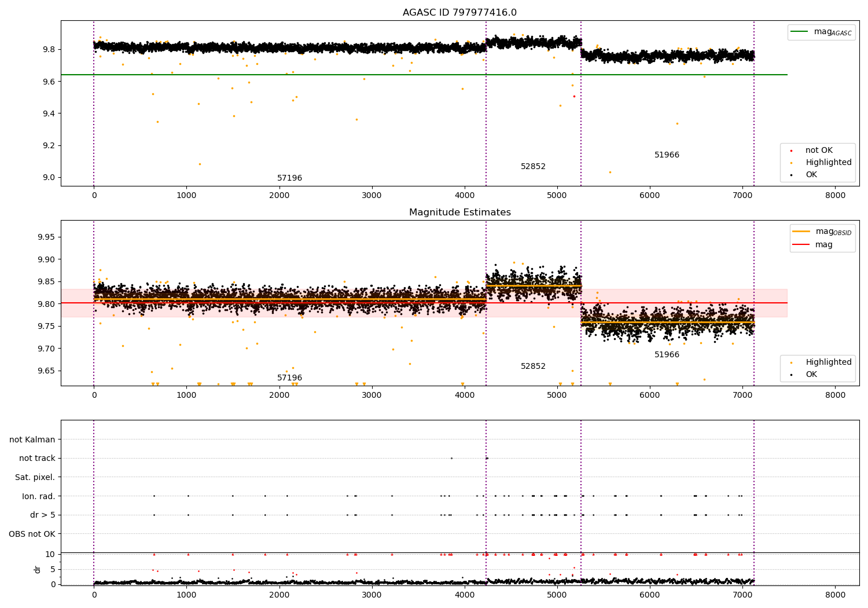This screenshot has width=868, height=608.
Task: Click the 9.4 tick on top plot y-axis
Action: 49,113
